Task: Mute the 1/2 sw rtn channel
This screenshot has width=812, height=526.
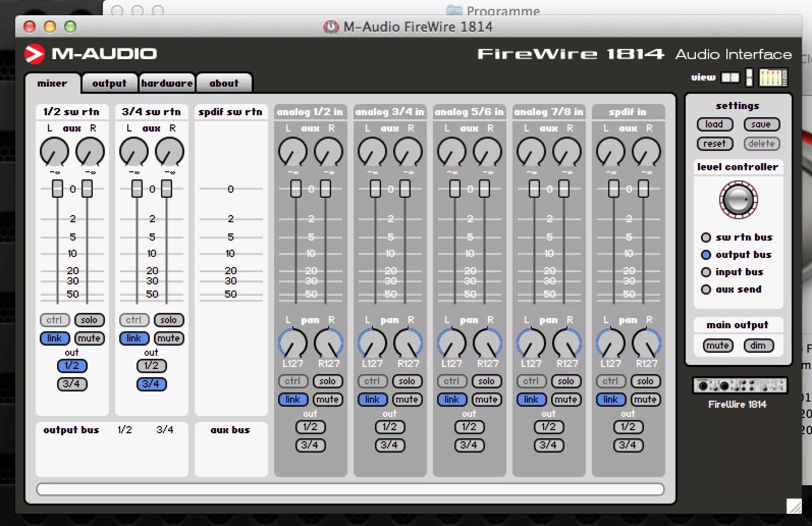Action: point(89,338)
